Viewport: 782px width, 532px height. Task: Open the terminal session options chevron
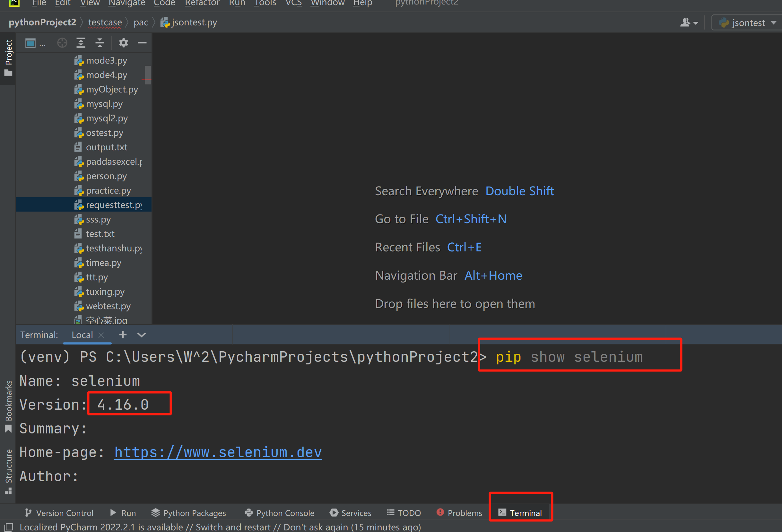click(x=142, y=335)
